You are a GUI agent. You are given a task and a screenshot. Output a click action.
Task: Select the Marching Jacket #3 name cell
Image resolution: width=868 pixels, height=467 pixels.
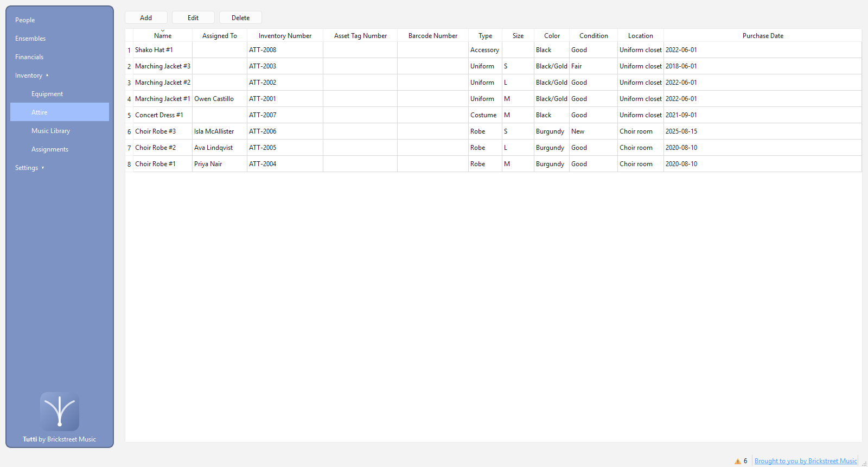[x=163, y=66]
